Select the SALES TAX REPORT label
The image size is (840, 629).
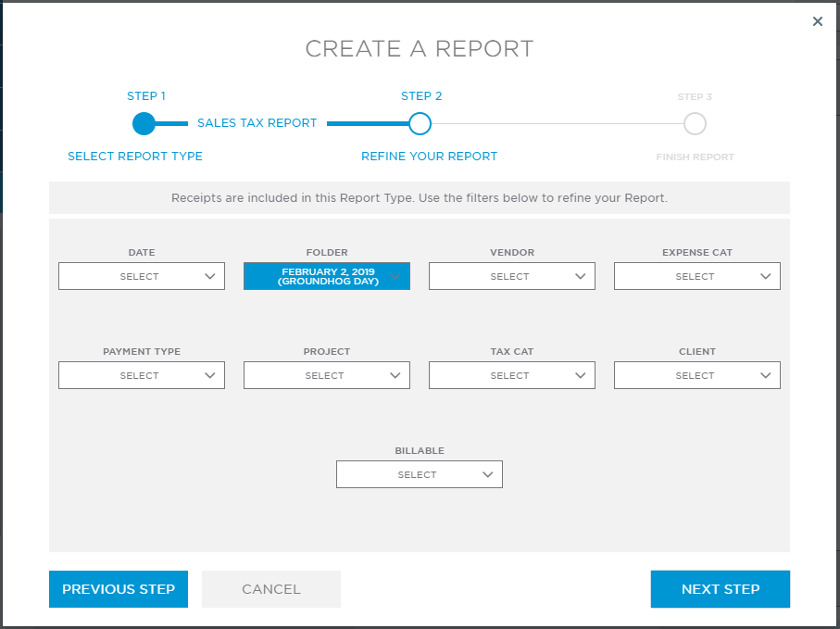257,122
